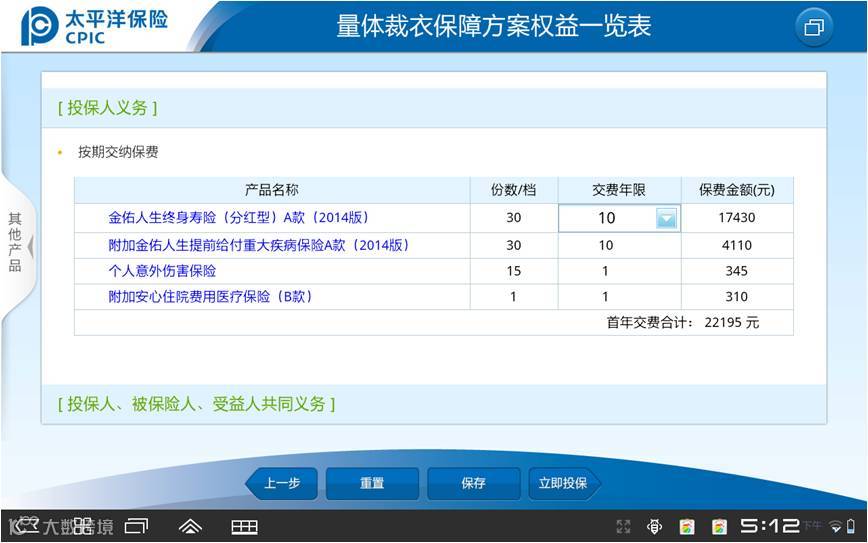Click the 重置 reset button
The image size is (868, 543).
[x=372, y=483]
